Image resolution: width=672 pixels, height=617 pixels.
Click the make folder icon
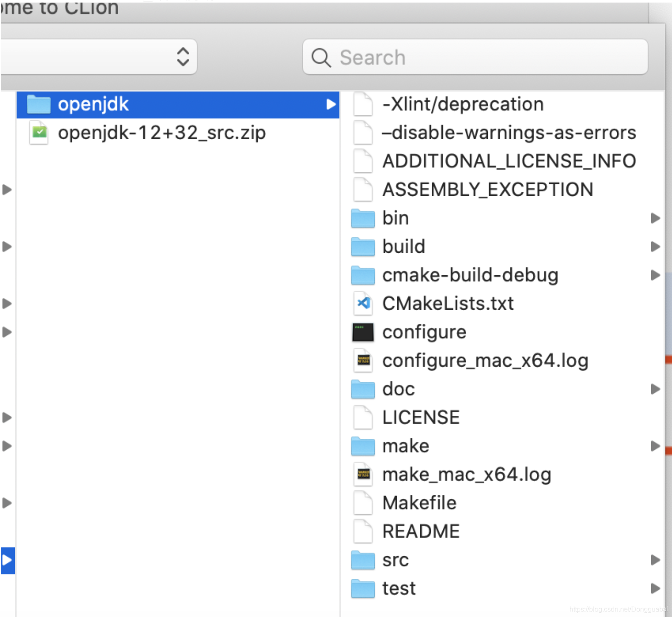(x=363, y=446)
